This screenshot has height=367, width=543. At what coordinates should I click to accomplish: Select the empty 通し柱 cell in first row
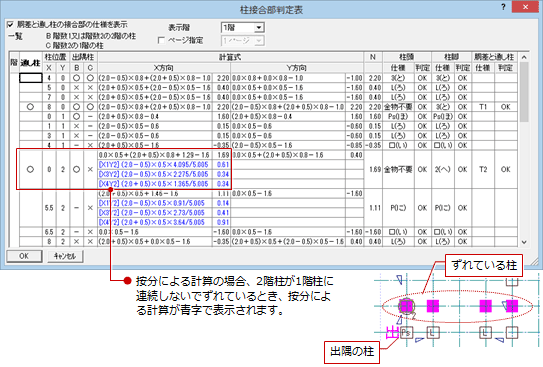click(30, 78)
